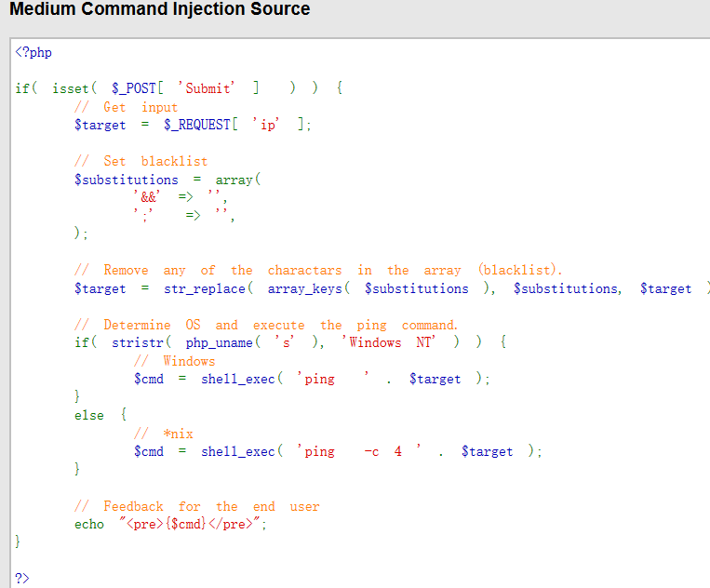Click the 'Medium Command Injection Source' heading
Image resolution: width=710 pixels, height=588 pixels.
(x=159, y=8)
